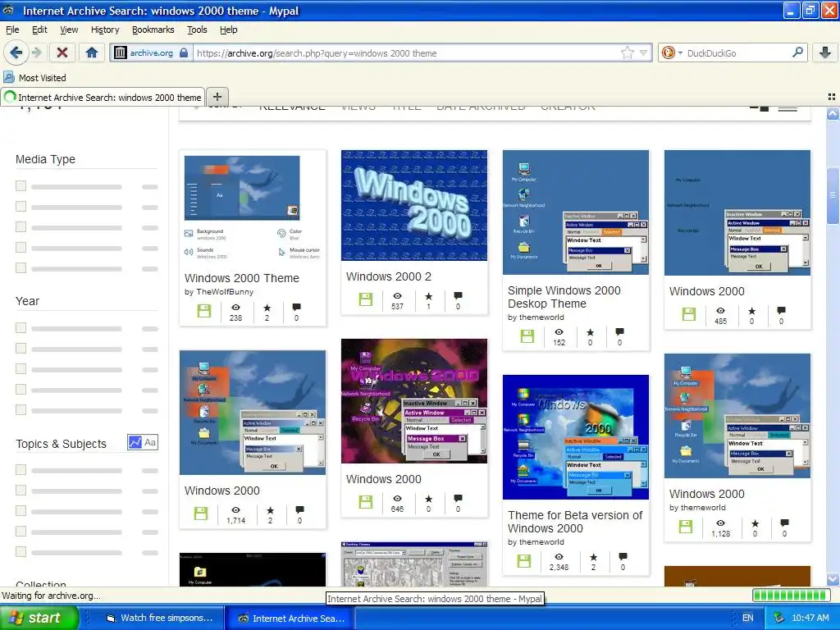Screen dimensions: 840x630
Task: Switch to Internet Archive Sea... taskbar button
Action: click(x=291, y=618)
